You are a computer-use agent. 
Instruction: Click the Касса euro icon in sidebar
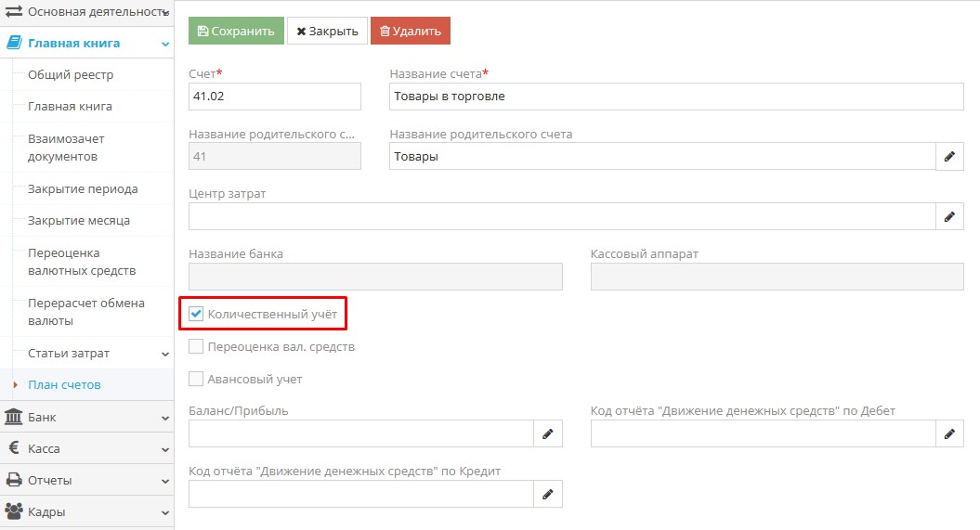[x=14, y=448]
